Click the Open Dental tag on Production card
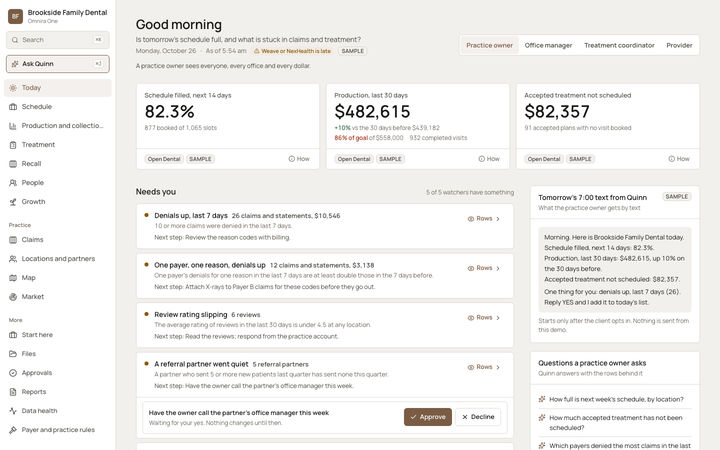This screenshot has width=720, height=450. [354, 159]
